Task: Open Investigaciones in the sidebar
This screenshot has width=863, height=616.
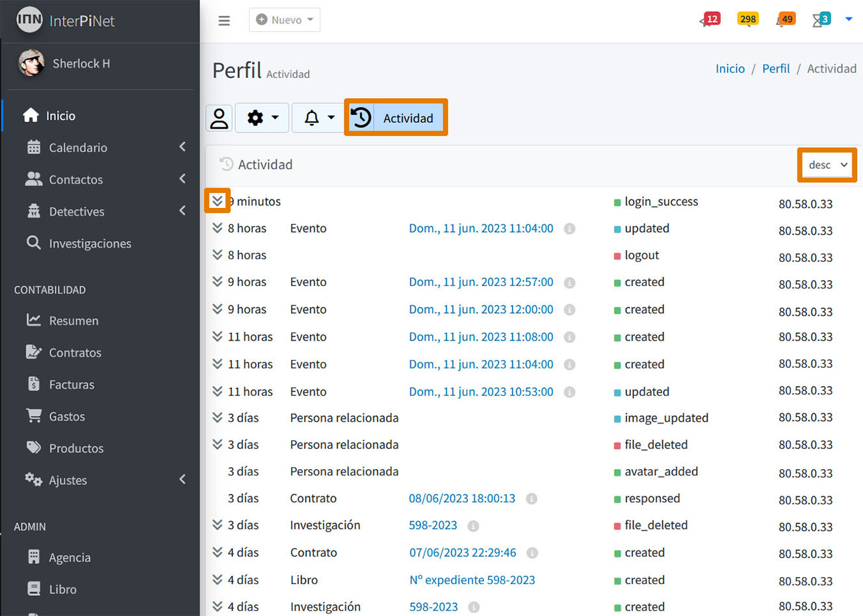Action: pos(90,243)
